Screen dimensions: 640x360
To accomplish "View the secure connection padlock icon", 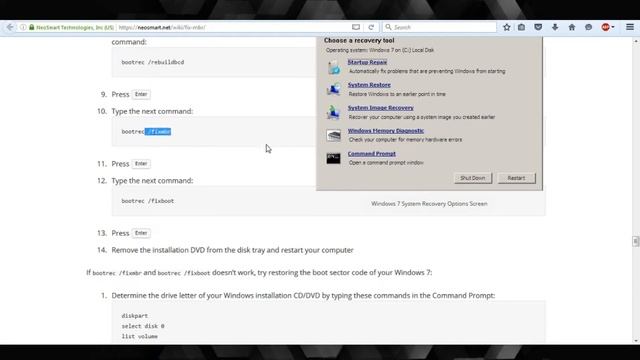I will click(31, 27).
